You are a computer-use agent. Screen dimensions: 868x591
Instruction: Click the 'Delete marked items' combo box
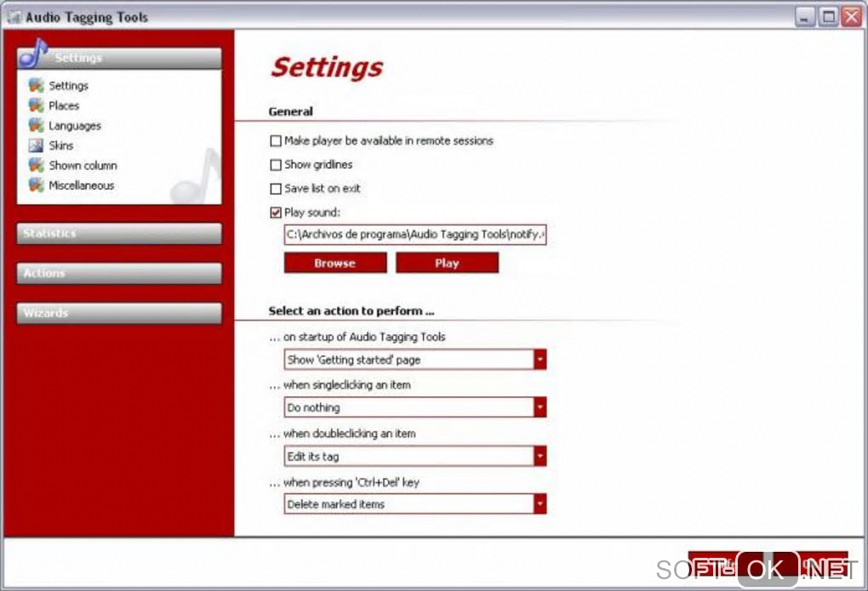tap(415, 504)
